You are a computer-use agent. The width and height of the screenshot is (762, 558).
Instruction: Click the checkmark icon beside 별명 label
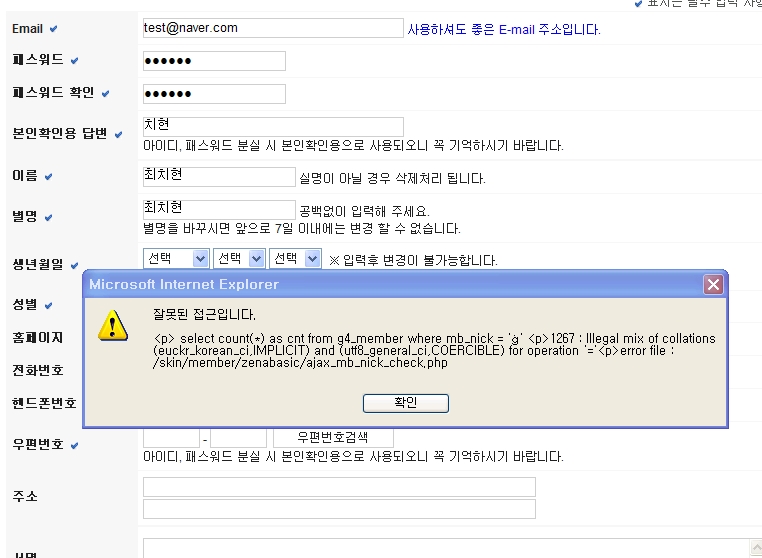[48, 217]
